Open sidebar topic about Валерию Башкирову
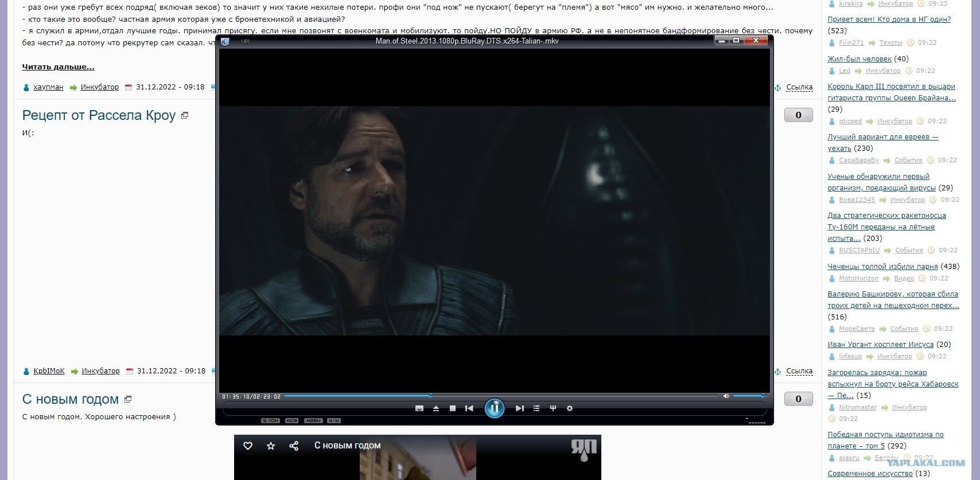This screenshot has height=480, width=980. 893,300
